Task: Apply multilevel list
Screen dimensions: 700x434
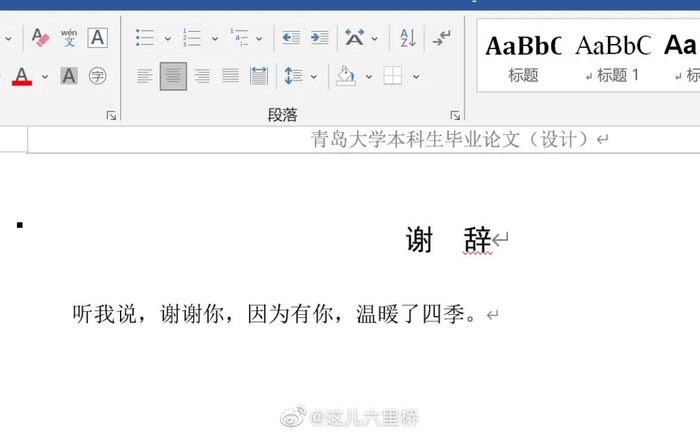Action: [239, 38]
